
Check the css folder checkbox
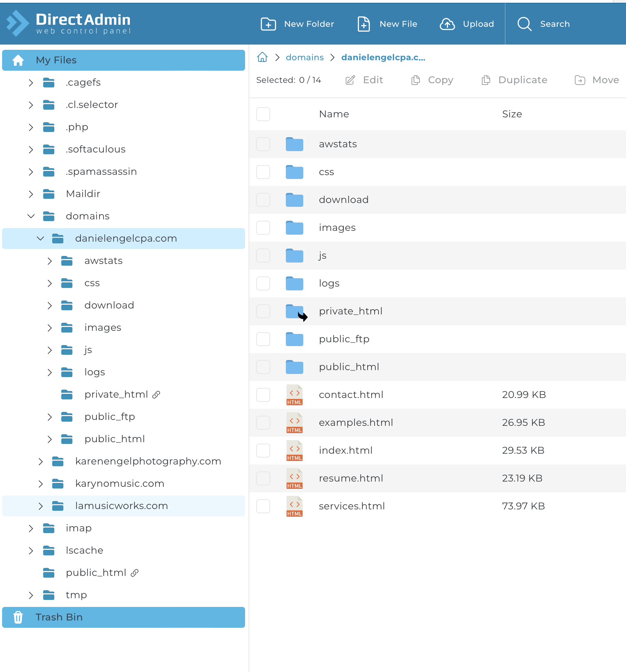[263, 172]
